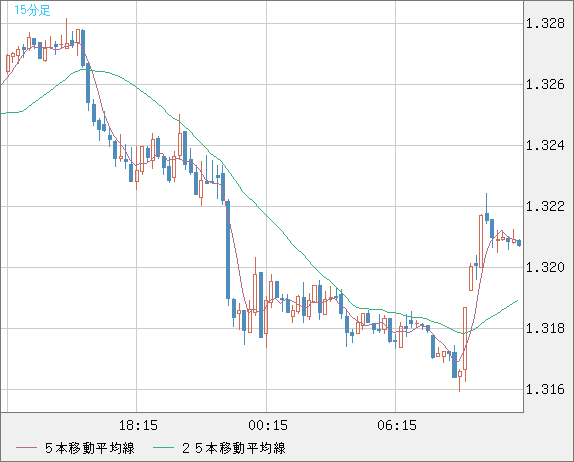
Task: Click the 5本移動平均線 legend text
Action: (x=90, y=448)
